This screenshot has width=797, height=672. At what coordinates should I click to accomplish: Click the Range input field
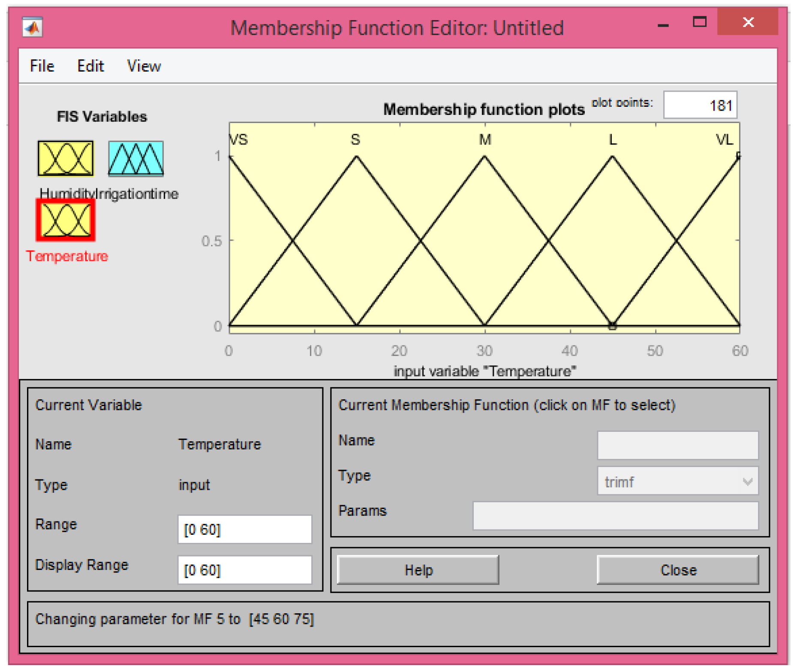tap(244, 529)
